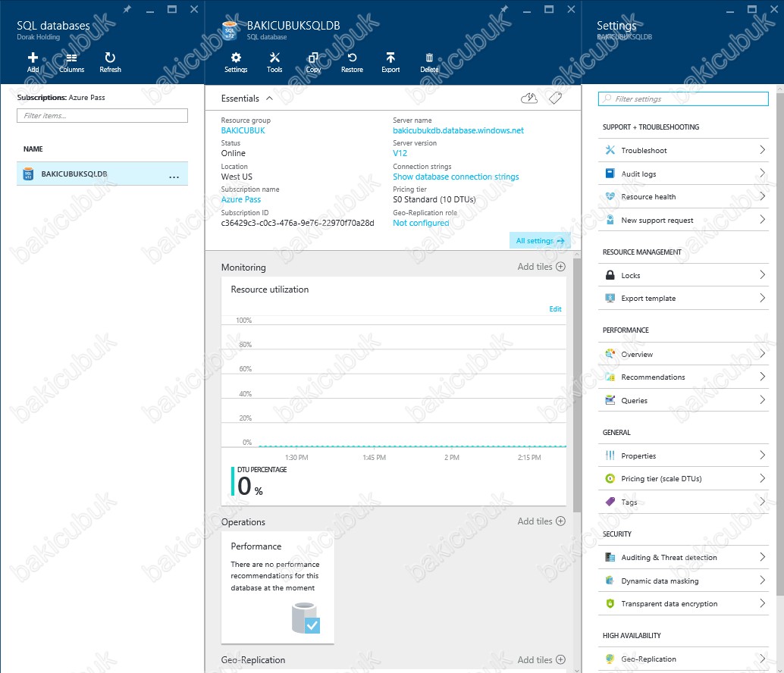Click the New support request icon
This screenshot has height=673, width=784.
pos(610,220)
